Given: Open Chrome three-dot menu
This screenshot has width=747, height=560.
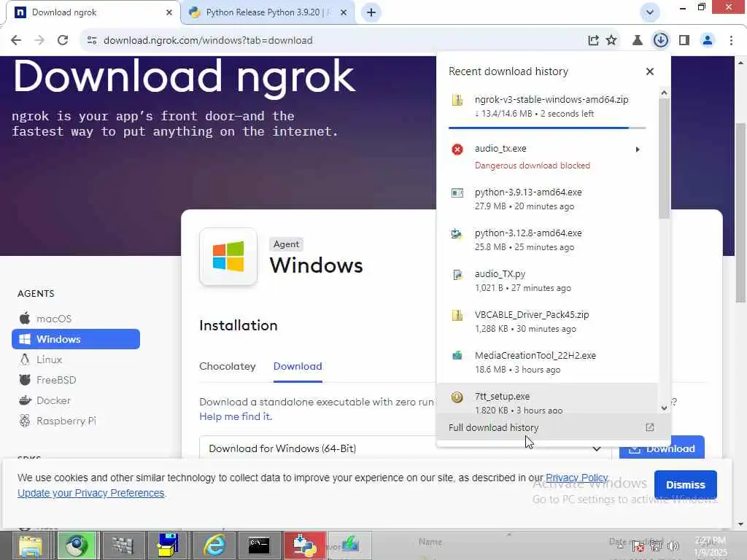Looking at the screenshot, I should click(731, 41).
